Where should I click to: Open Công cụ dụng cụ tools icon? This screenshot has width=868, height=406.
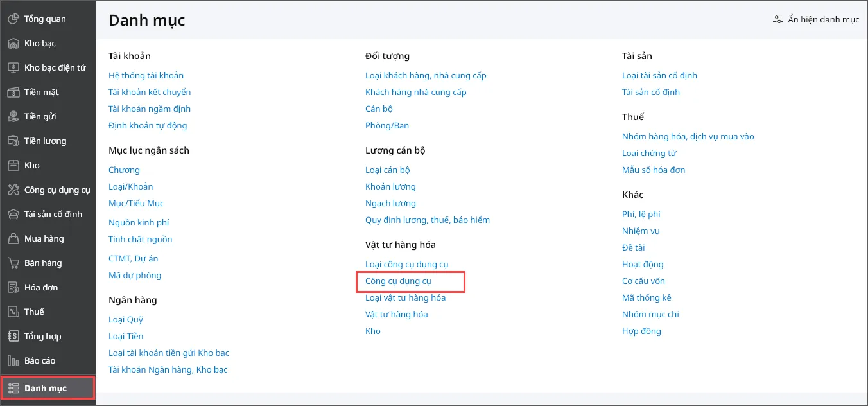pos(13,190)
